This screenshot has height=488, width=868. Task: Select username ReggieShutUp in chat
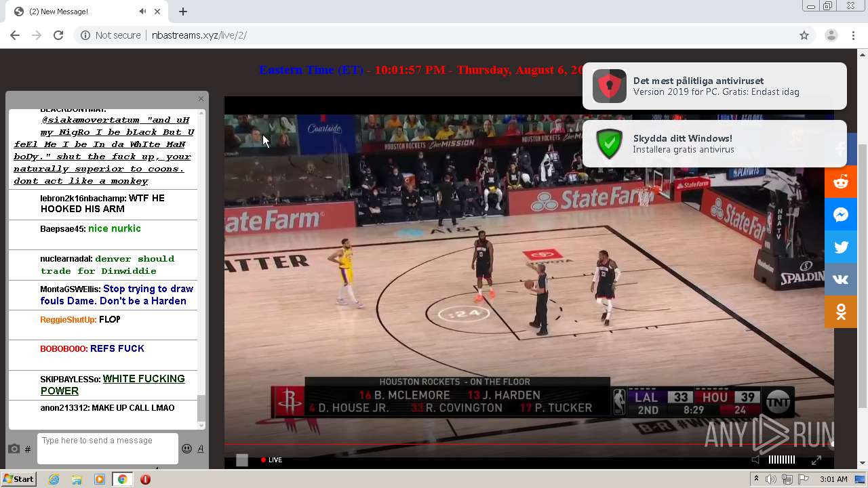(68, 320)
